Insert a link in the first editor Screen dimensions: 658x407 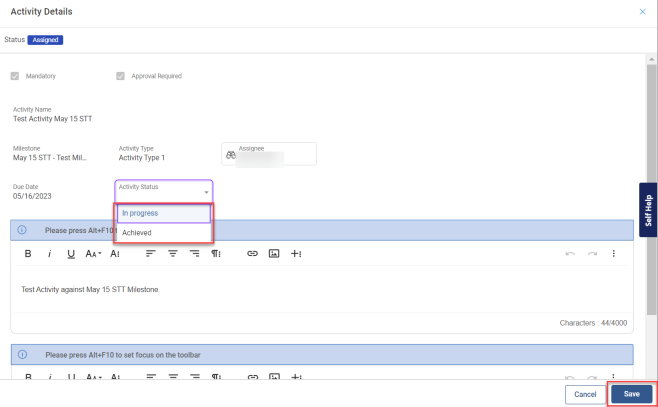[252, 254]
